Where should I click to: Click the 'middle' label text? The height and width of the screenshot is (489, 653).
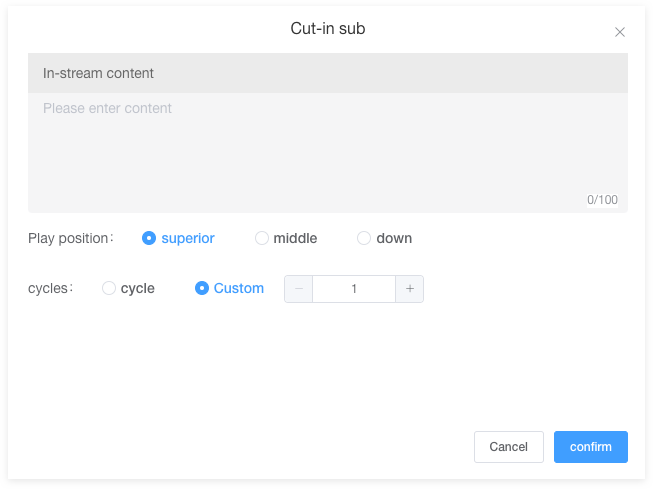(x=295, y=238)
